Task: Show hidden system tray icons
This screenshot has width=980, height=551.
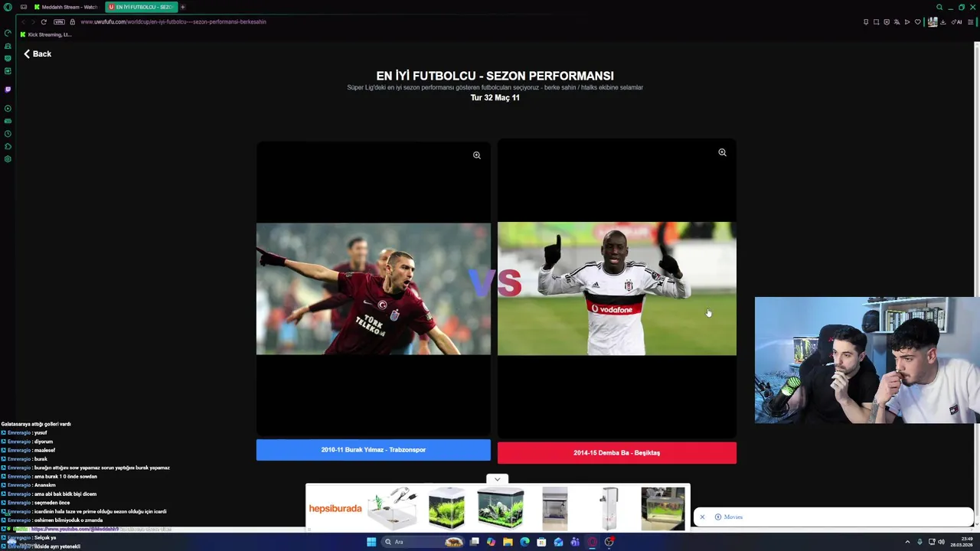Action: [907, 542]
